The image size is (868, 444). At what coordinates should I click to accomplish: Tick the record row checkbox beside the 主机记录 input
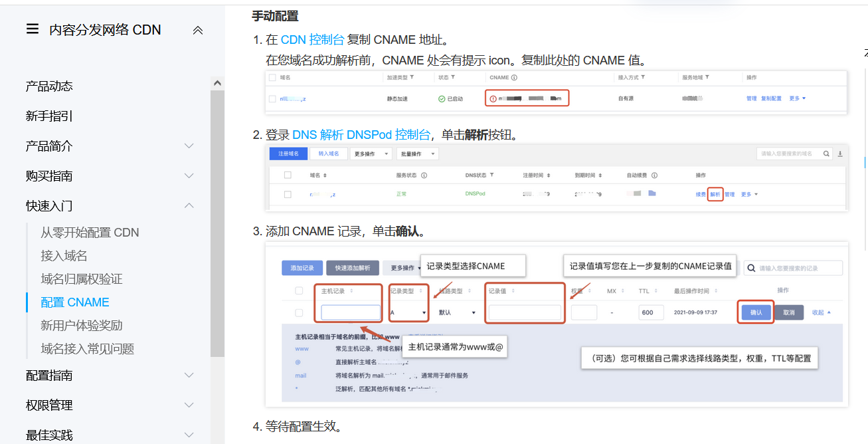299,312
